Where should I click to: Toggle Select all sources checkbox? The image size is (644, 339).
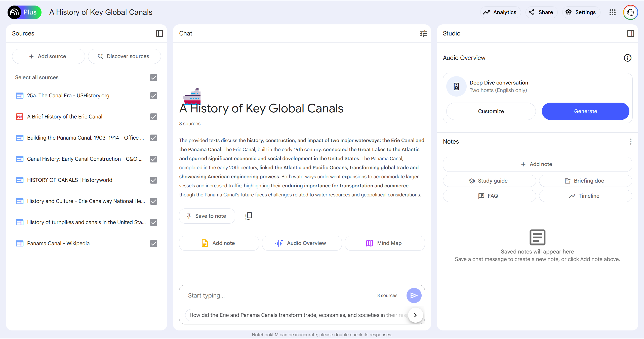[153, 77]
